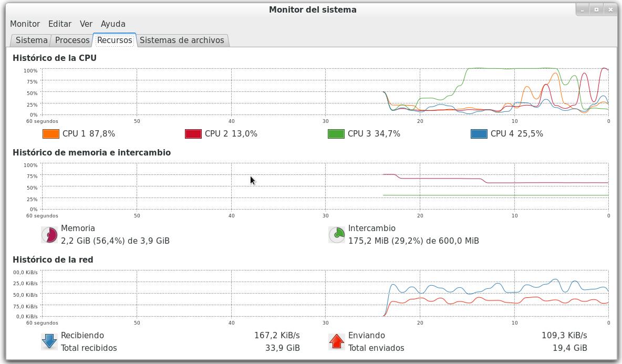The height and width of the screenshot is (364, 622).
Task: Maximize the Monitor del sistema window
Action: [596, 9]
